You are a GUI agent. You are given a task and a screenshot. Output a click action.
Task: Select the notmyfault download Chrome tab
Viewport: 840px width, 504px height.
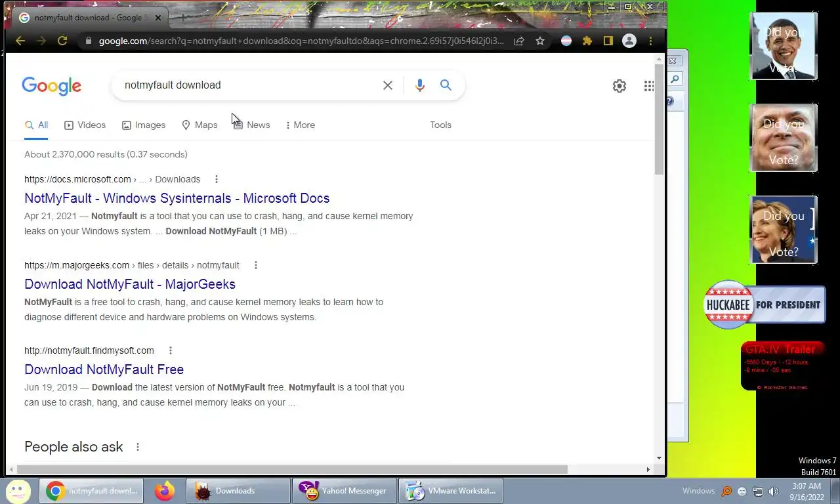coord(89,18)
